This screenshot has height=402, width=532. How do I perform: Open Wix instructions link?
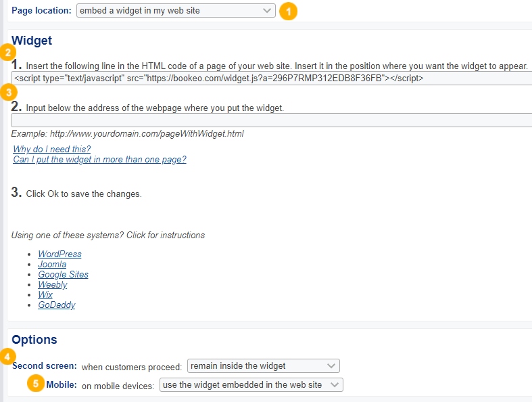pos(45,295)
